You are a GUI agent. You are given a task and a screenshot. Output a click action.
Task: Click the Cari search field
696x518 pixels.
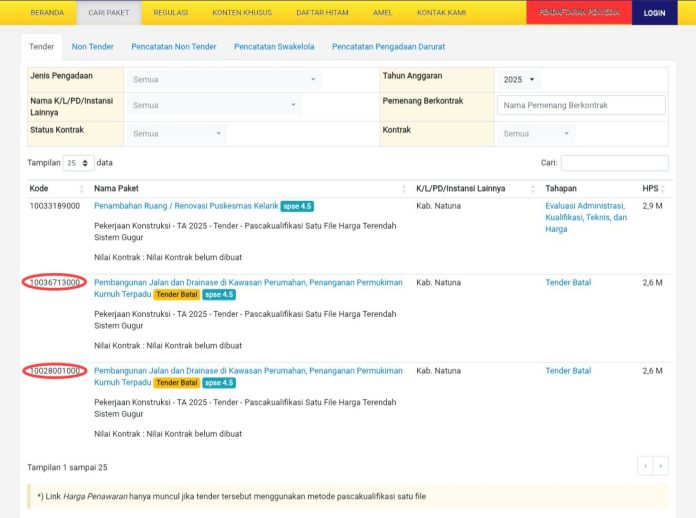click(x=614, y=162)
